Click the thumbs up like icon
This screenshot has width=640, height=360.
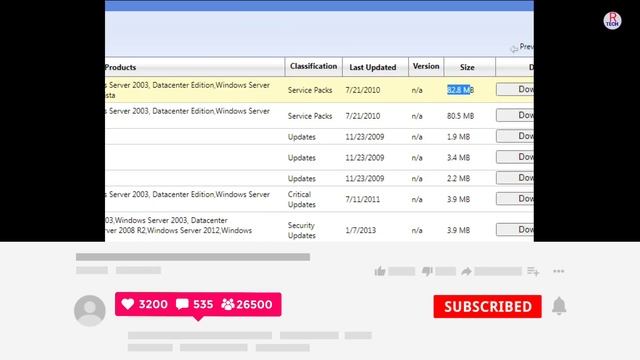pos(380,271)
